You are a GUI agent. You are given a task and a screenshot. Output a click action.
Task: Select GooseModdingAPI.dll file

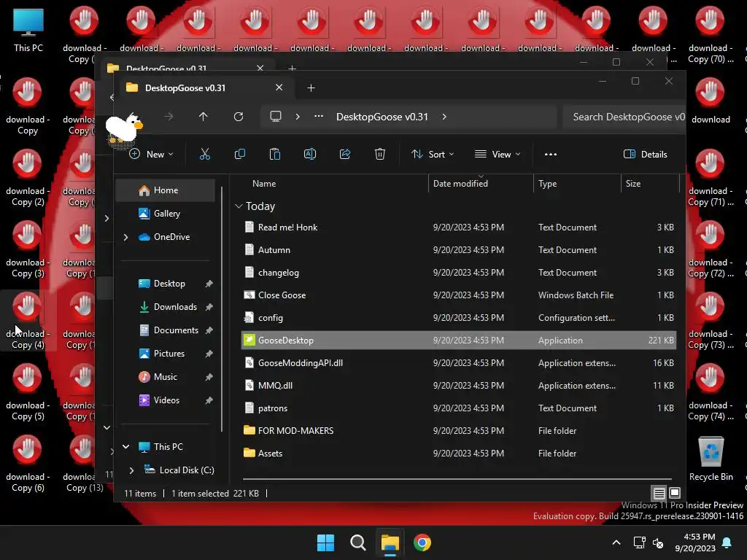459,363
